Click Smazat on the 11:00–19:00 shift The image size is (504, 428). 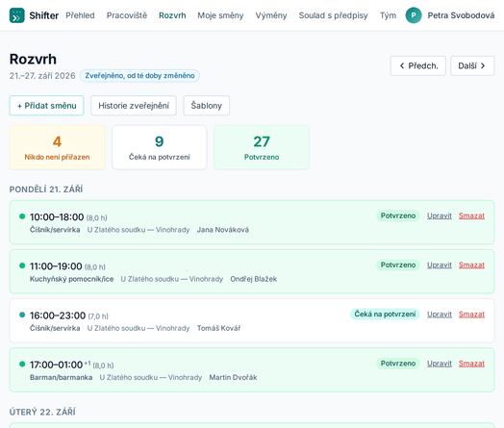[x=471, y=265]
